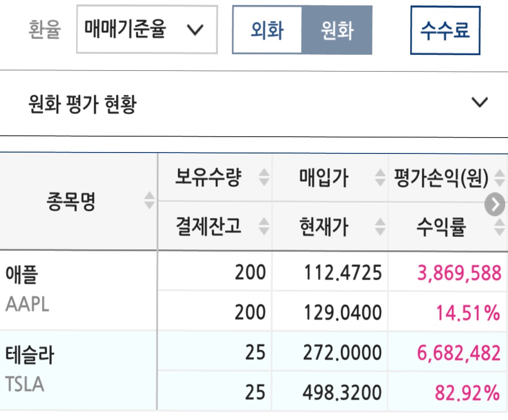This screenshot has width=508, height=420.
Task: Click Apple profit value 3,869,588
Action: click(460, 272)
